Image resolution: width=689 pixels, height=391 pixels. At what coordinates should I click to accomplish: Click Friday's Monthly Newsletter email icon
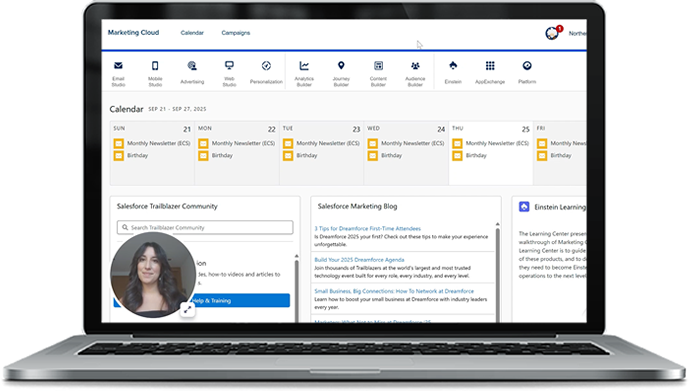(542, 143)
